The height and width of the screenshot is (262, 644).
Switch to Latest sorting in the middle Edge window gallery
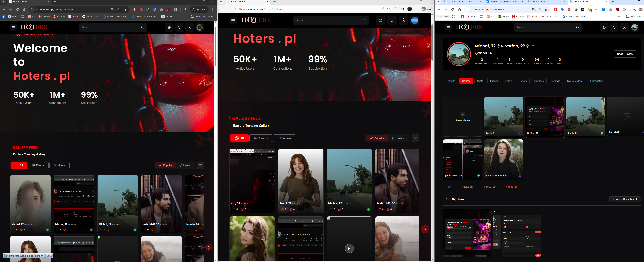coord(398,138)
